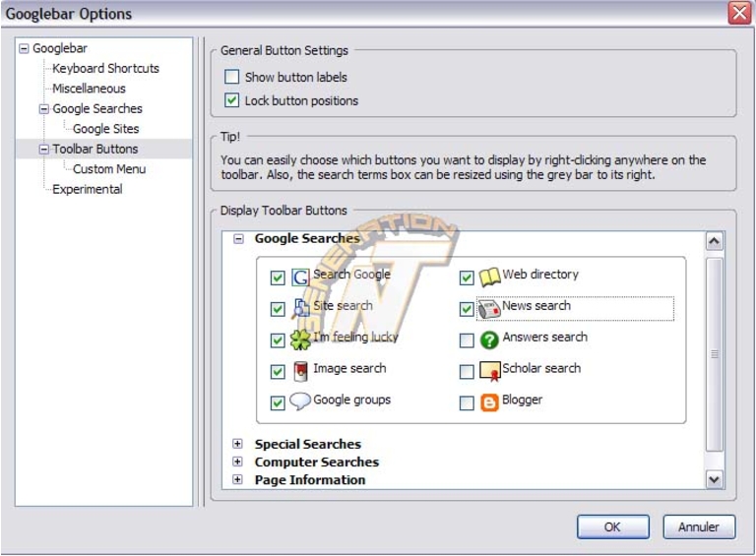Collapse the Googlebar root tree node
Image resolution: width=756 pixels, height=556 pixels.
[24, 48]
